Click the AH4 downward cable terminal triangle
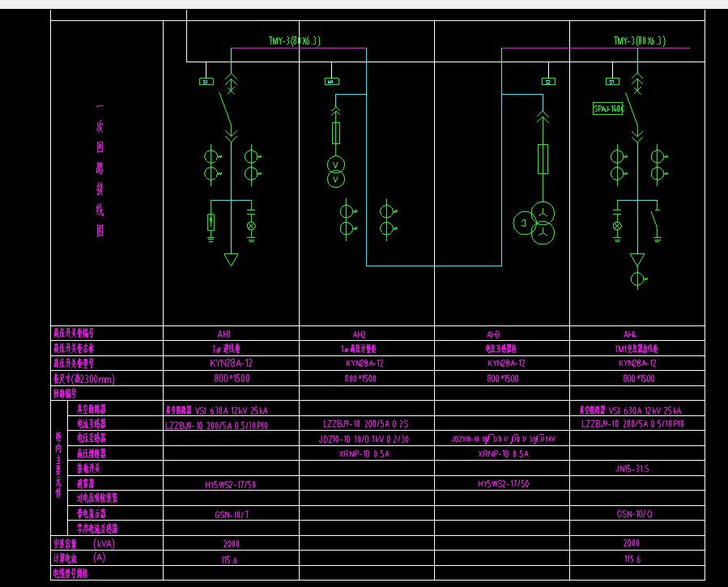The height and width of the screenshot is (587, 728). coord(637,259)
